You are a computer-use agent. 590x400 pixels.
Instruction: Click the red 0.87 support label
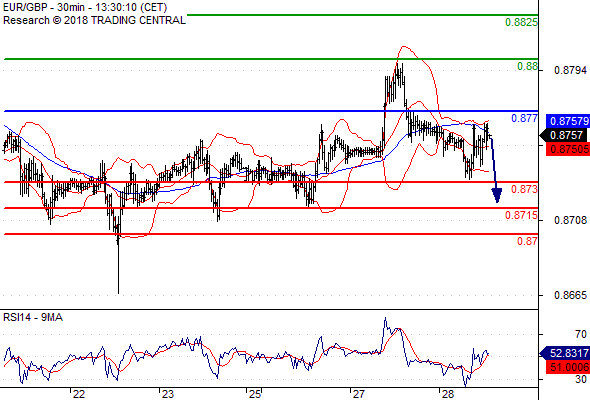click(x=527, y=241)
